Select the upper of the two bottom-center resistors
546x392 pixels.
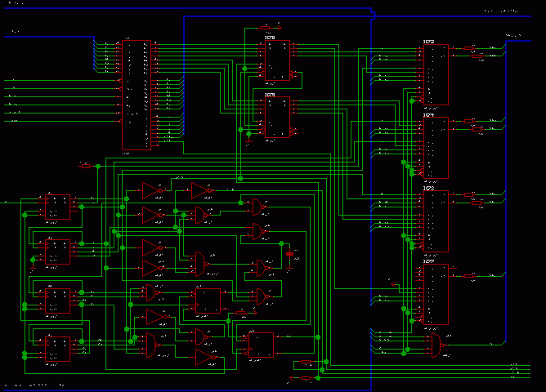pos(306,363)
